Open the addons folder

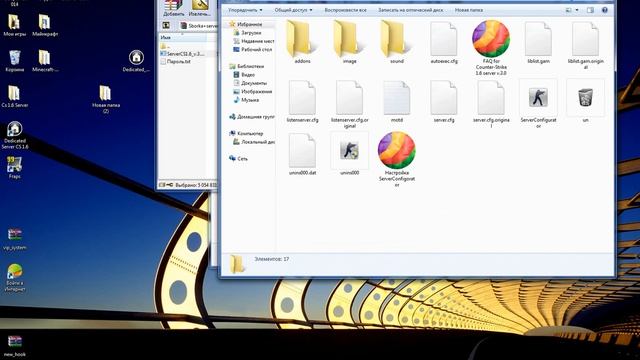pos(302,43)
